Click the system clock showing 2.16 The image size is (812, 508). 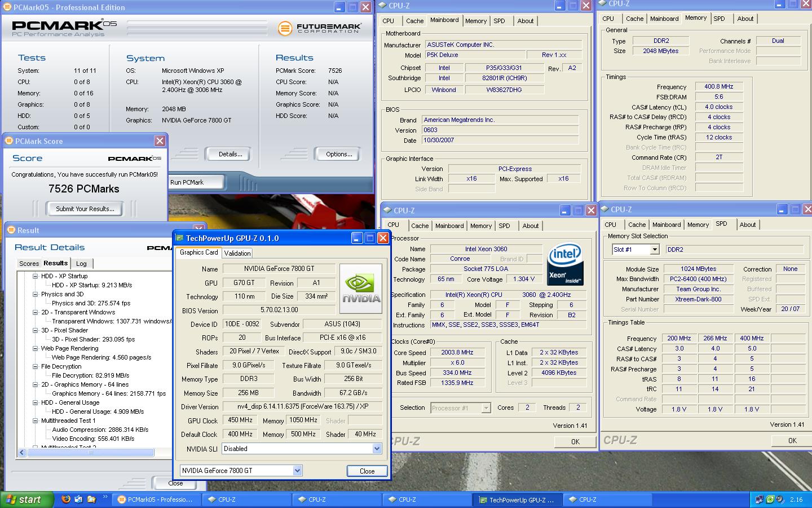(x=796, y=500)
